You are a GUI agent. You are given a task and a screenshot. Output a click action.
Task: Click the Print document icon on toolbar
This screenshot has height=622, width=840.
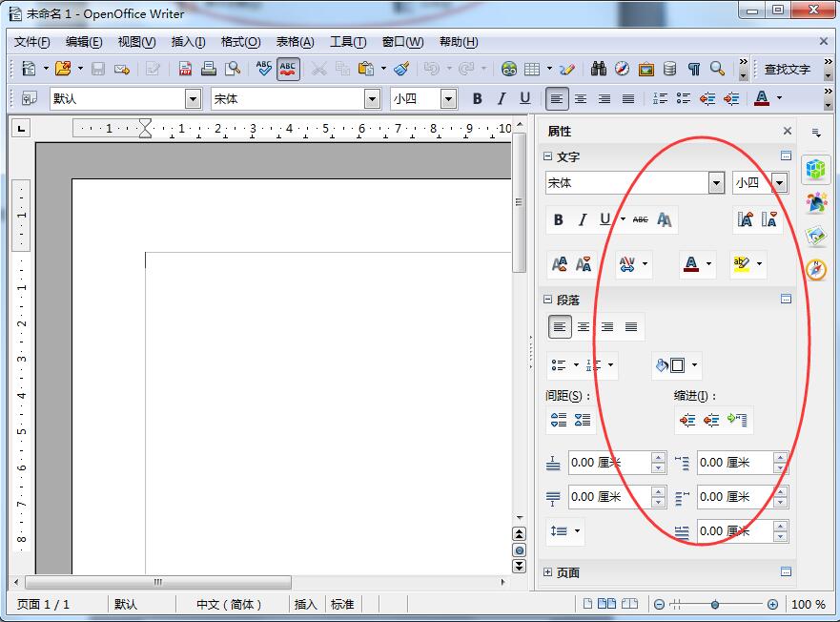pos(211,69)
